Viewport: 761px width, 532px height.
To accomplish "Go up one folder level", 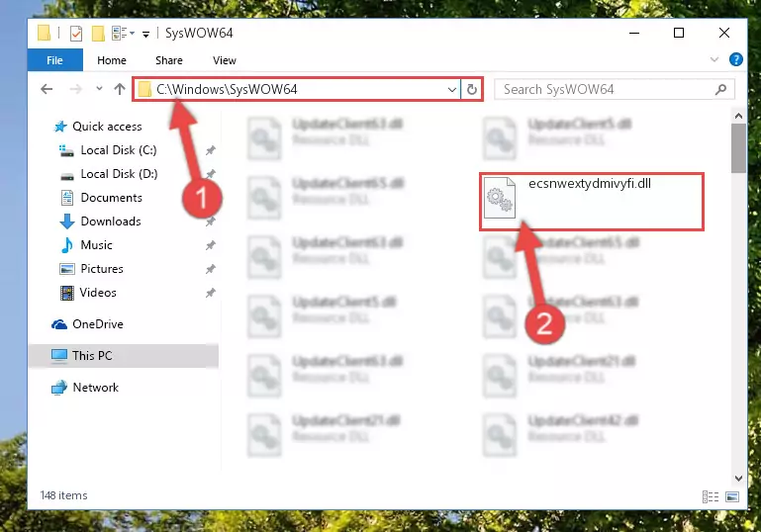I will point(120,89).
